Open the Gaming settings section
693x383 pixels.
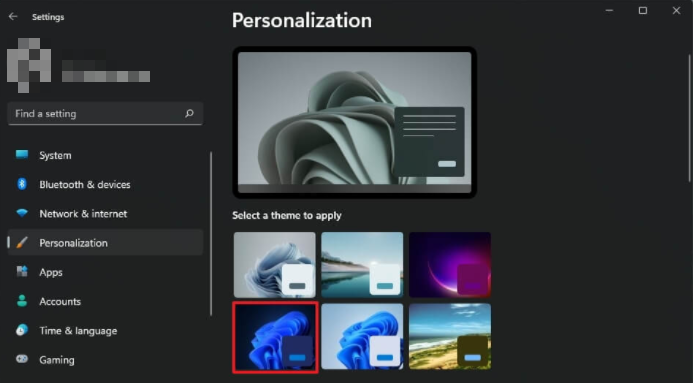coord(105,360)
